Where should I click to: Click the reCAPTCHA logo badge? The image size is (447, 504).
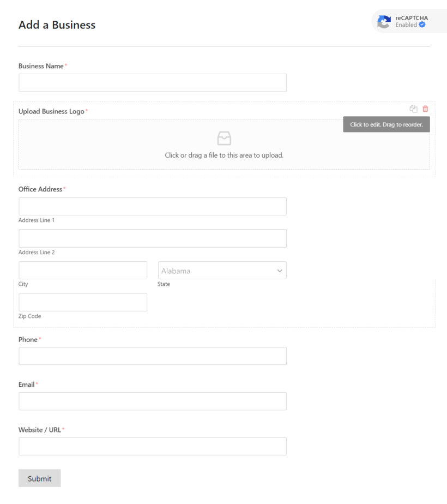point(383,21)
